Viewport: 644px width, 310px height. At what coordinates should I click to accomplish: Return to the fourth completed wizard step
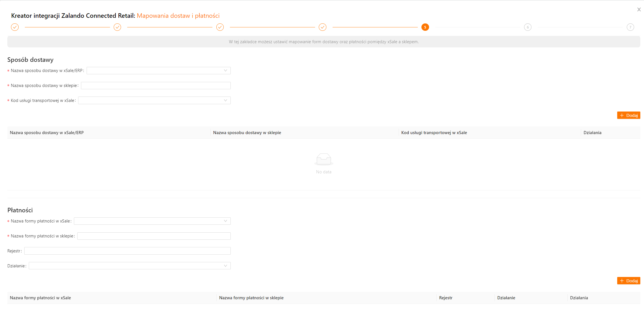[x=322, y=27]
